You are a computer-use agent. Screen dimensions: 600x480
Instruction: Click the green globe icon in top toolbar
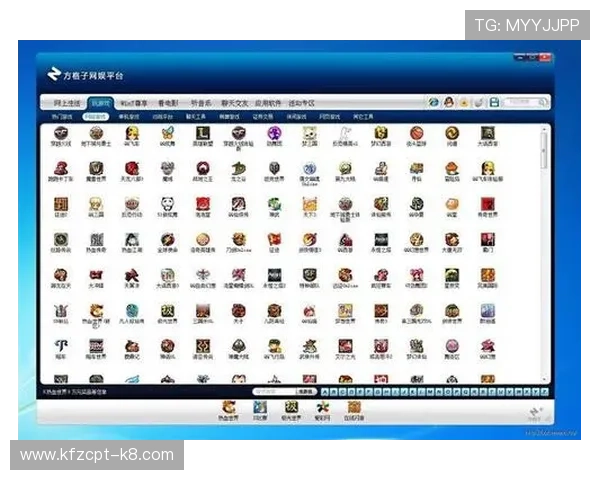tap(433, 102)
